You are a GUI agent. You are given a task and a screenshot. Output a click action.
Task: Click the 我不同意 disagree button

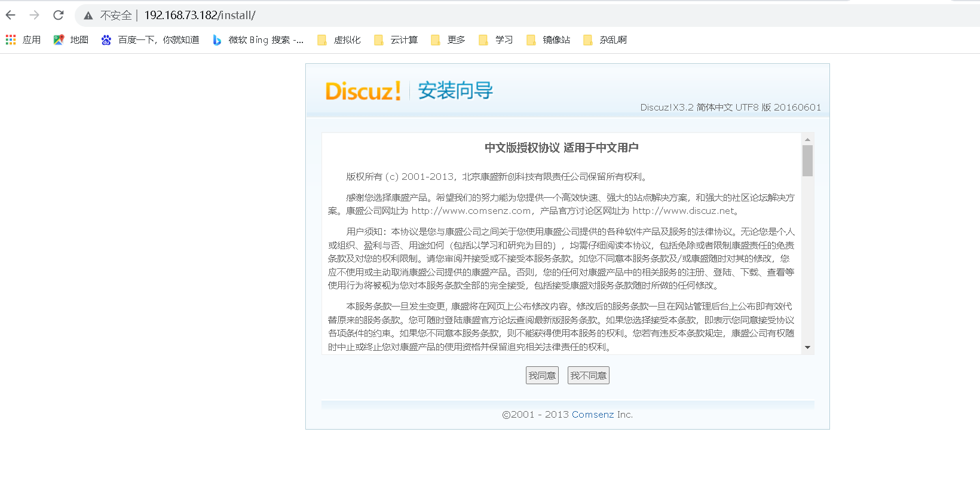click(589, 375)
